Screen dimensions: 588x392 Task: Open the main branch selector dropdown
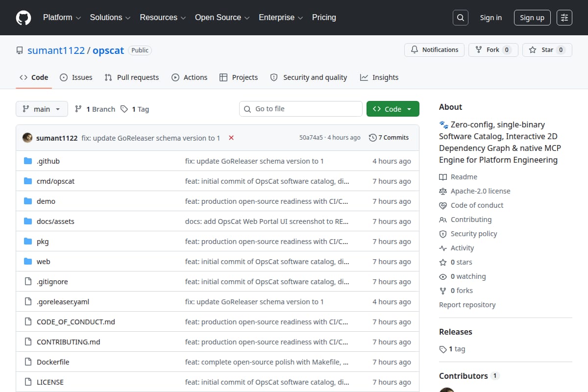(x=42, y=109)
